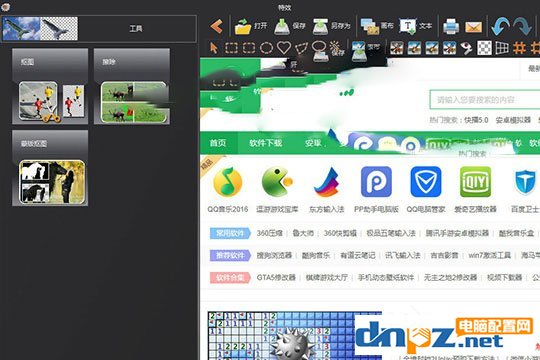The width and height of the screenshot is (540, 360).
Task: Open the 蒙版抠图 mask cutout card
Action: [x=50, y=168]
